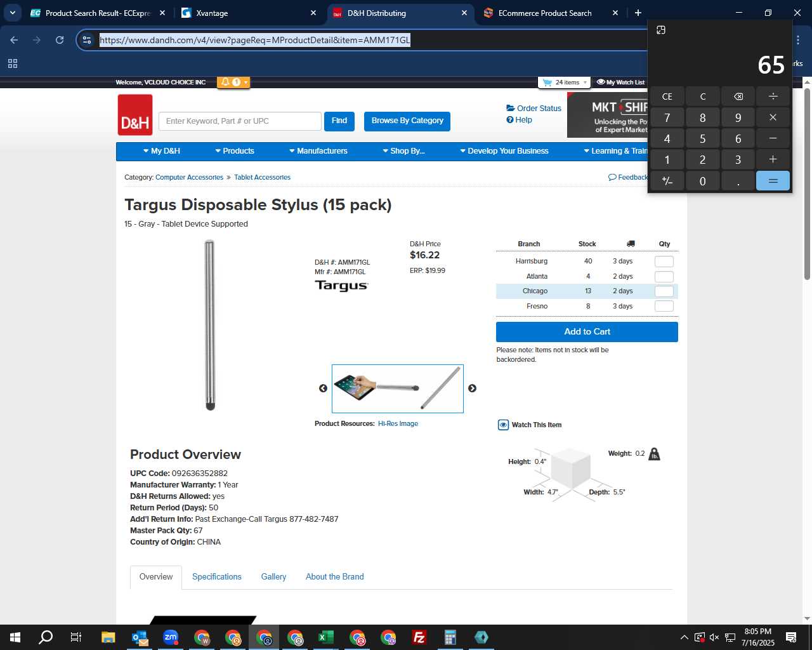Screen dimensions: 812x650
Task: Select the address bar URL
Action: tap(255, 40)
